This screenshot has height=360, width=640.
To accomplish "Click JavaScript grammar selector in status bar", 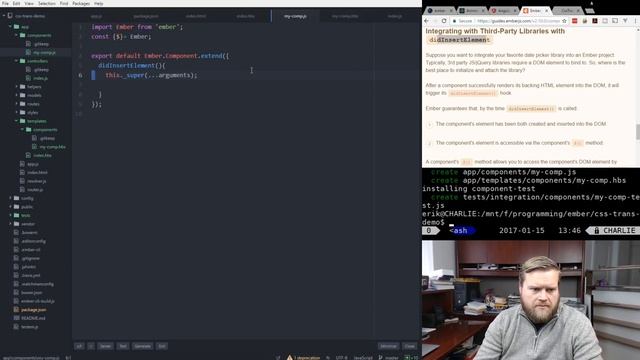I will pos(363,358).
